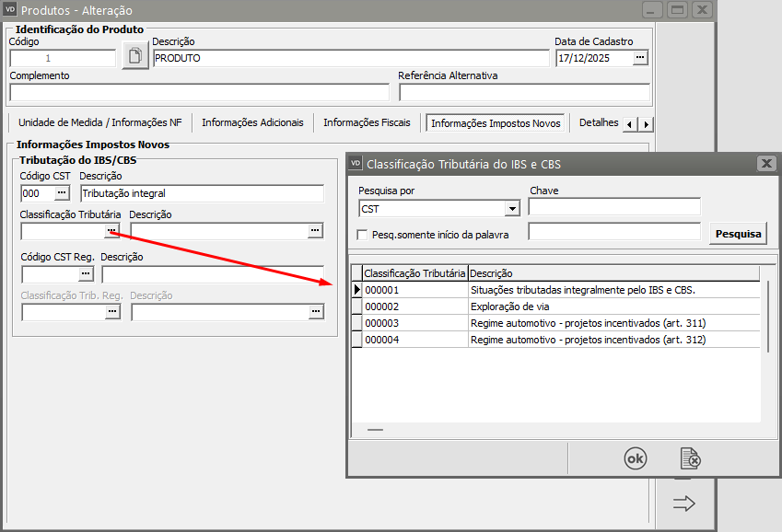
Task: Enable Pesq.somente início da palavra checkbox
Action: coord(362,235)
